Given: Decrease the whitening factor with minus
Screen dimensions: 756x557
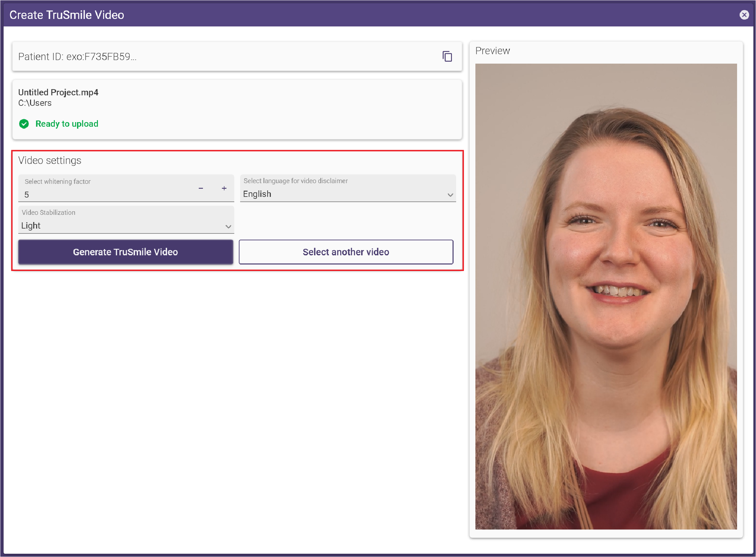Looking at the screenshot, I should tap(201, 188).
